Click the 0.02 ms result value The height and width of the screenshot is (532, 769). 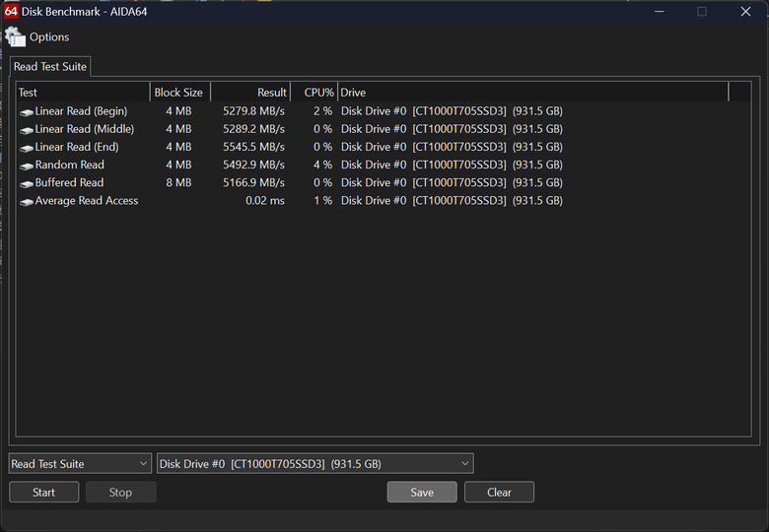point(265,200)
